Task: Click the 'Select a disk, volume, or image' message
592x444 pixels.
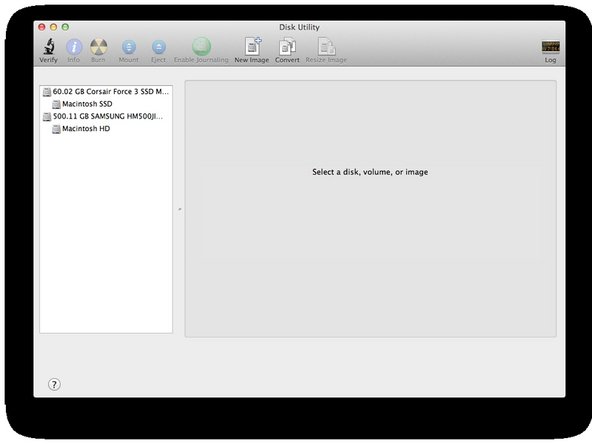Action: click(370, 172)
